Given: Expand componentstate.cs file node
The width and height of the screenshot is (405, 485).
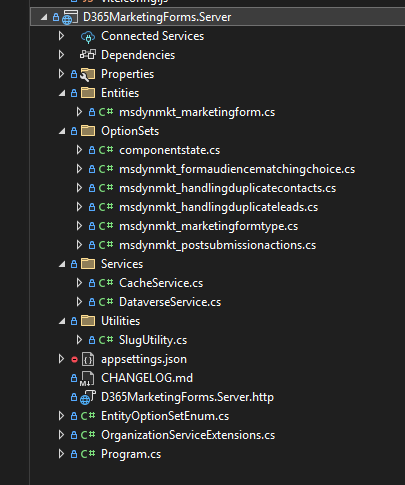Looking at the screenshot, I should 79,150.
